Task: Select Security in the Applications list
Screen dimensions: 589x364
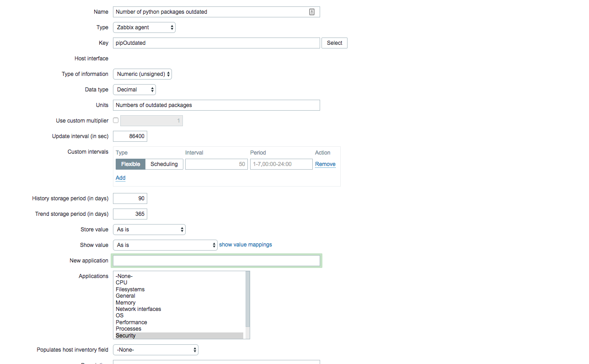Action: pos(179,336)
